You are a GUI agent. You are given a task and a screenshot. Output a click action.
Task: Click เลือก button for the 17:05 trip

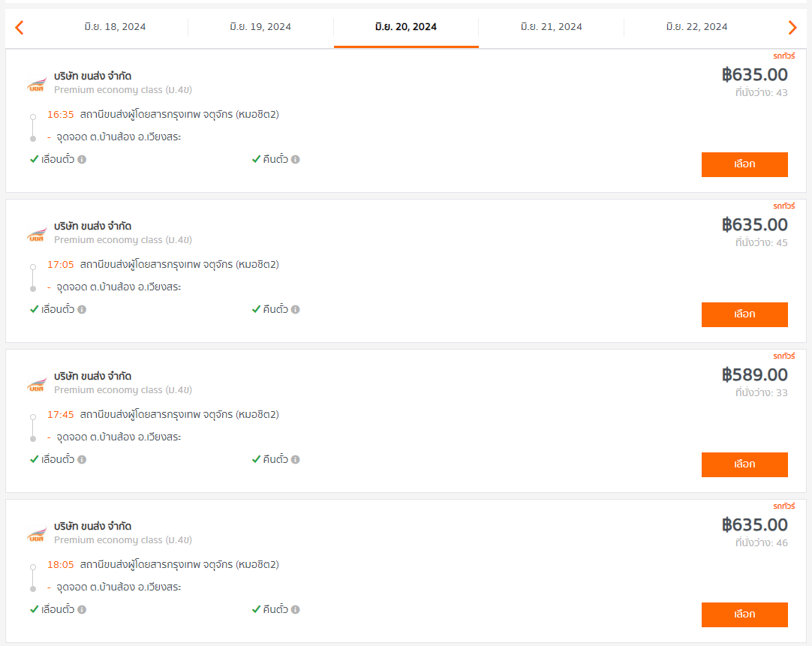(744, 314)
